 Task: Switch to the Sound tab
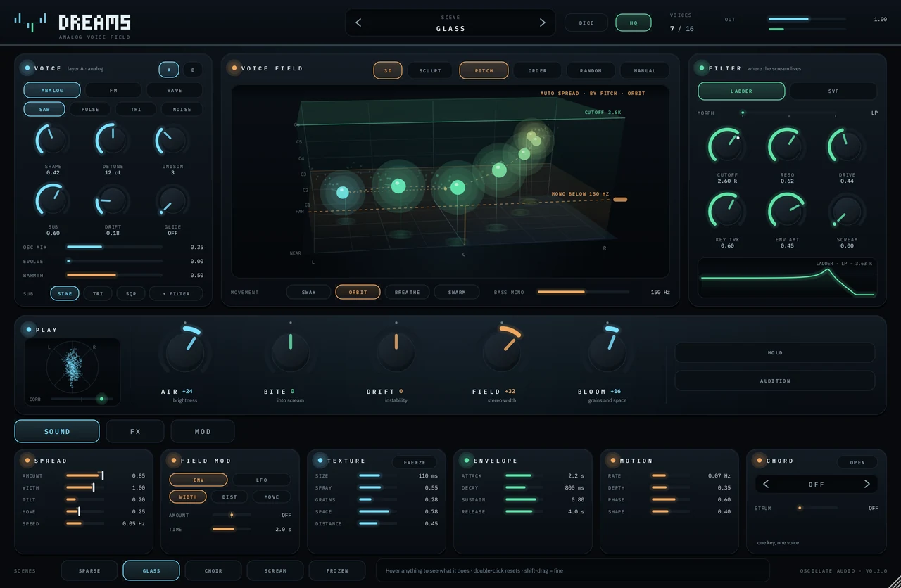tap(57, 431)
